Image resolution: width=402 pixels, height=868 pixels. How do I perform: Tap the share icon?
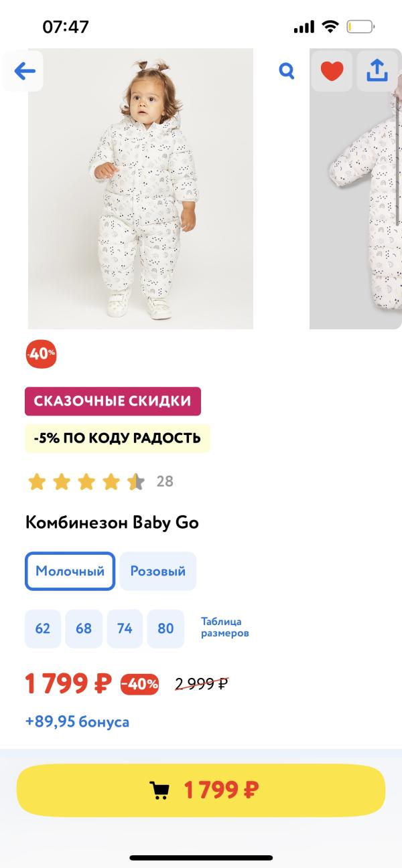pyautogui.click(x=377, y=71)
